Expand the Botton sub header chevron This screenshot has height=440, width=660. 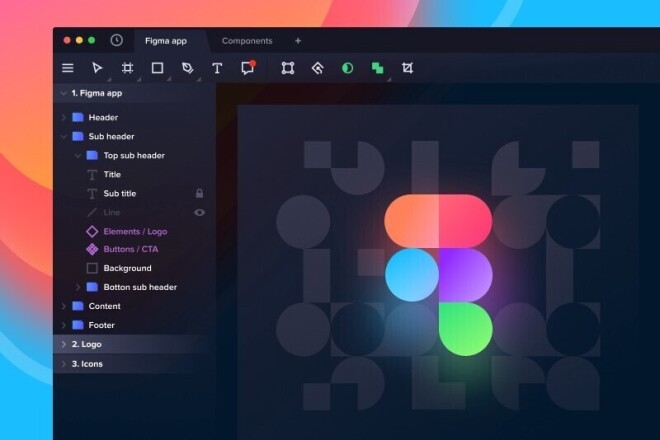78,287
